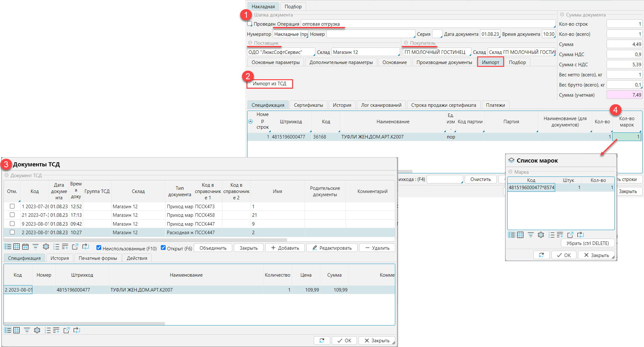Uncheck Неиспользованные (F10) checkbox
644x347 pixels.
99,248
